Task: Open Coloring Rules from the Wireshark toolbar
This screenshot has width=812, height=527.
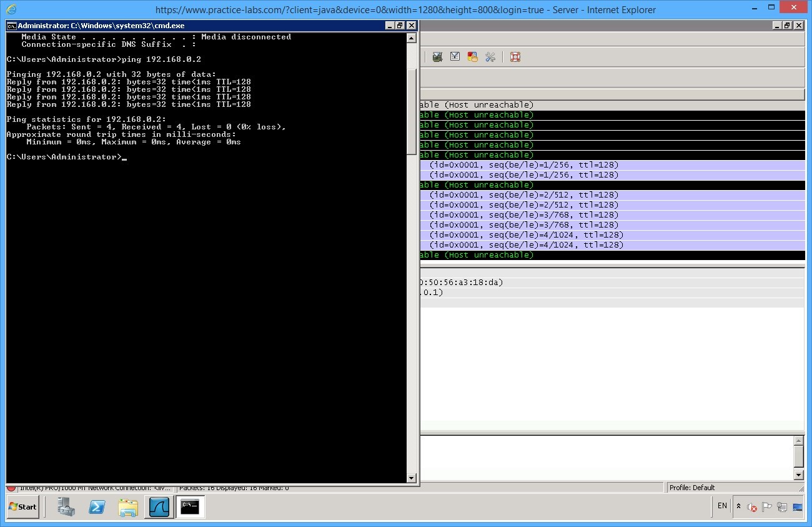Action: (473, 56)
